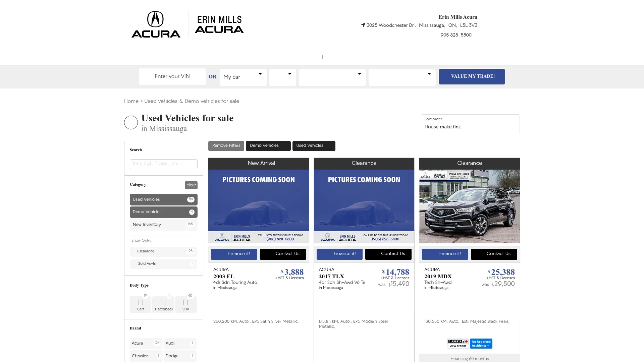This screenshot has width=644, height=362.
Task: Open the dropdown next to Value My Trade
Action: coord(402,77)
